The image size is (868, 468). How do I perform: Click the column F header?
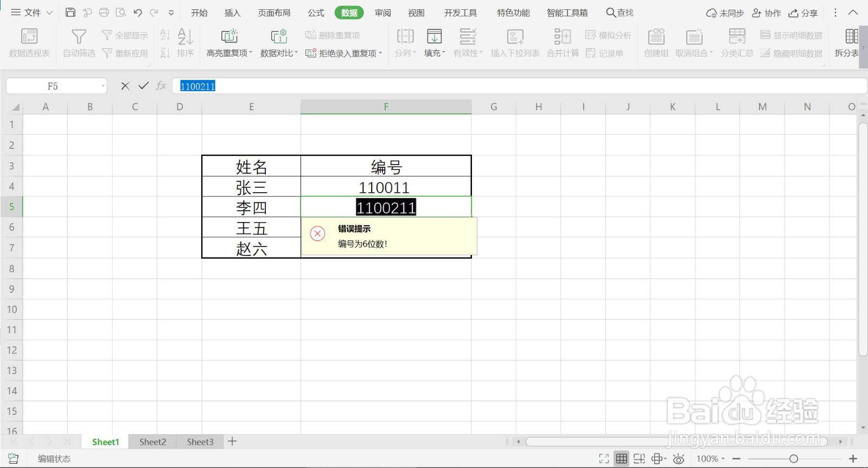(x=386, y=107)
